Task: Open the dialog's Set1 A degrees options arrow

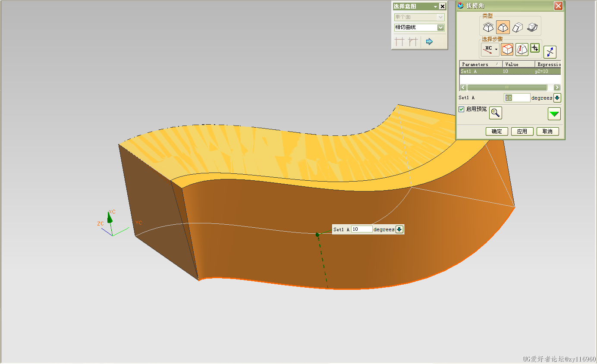Action: (557, 98)
